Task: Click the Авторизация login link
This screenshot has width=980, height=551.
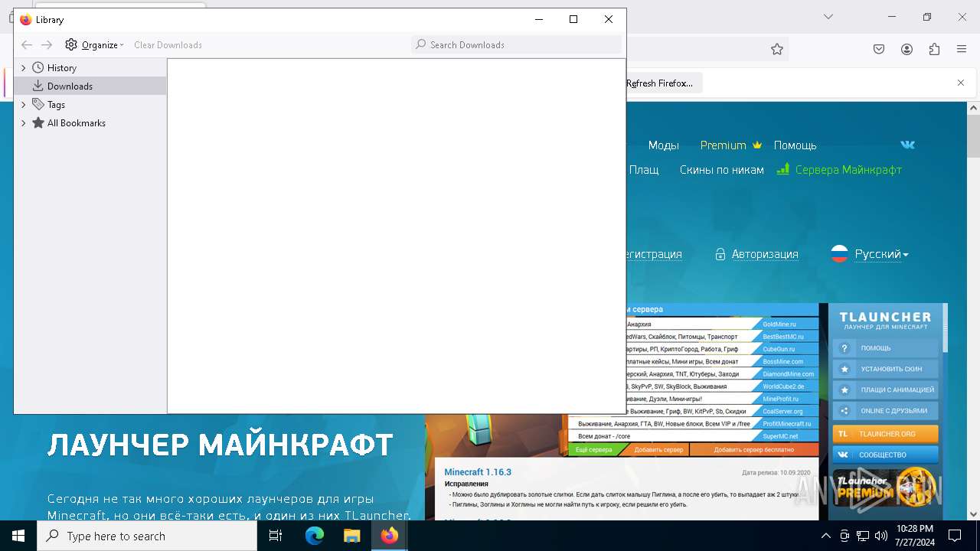Action: click(x=756, y=254)
